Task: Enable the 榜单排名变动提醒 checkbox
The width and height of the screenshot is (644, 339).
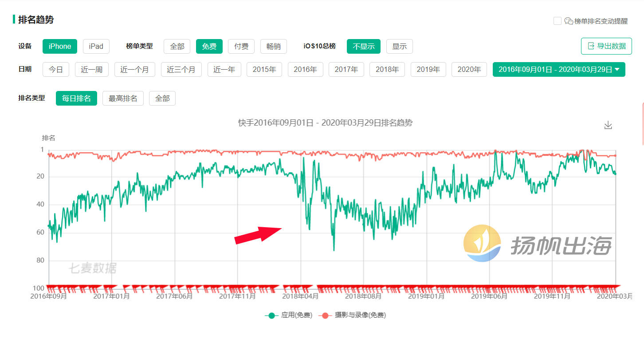Action: tap(557, 20)
